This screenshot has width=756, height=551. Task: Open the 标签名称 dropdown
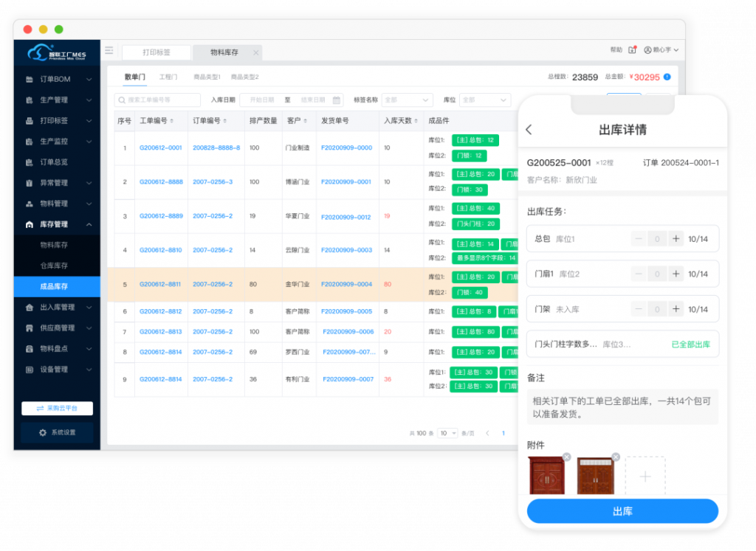406,100
